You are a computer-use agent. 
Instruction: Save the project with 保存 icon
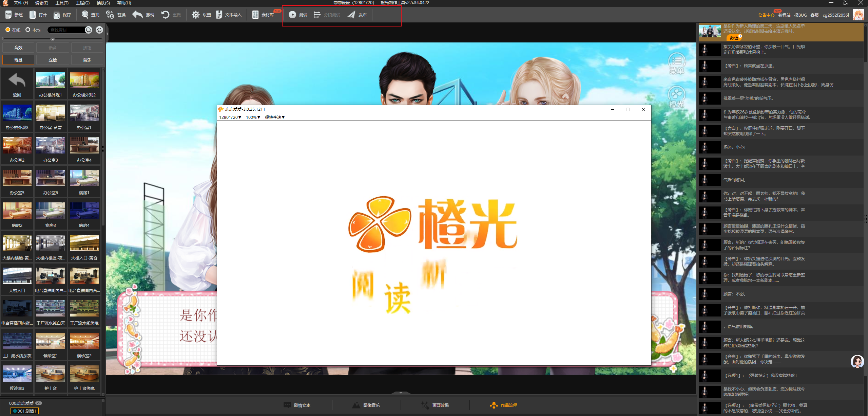(62, 15)
